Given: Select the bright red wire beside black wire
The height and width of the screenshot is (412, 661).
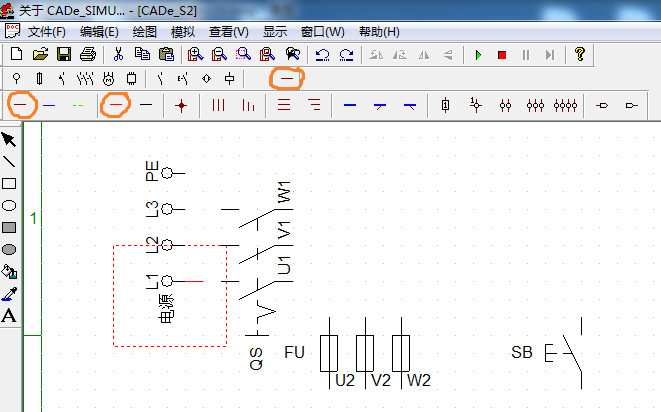Looking at the screenshot, I should coord(116,105).
